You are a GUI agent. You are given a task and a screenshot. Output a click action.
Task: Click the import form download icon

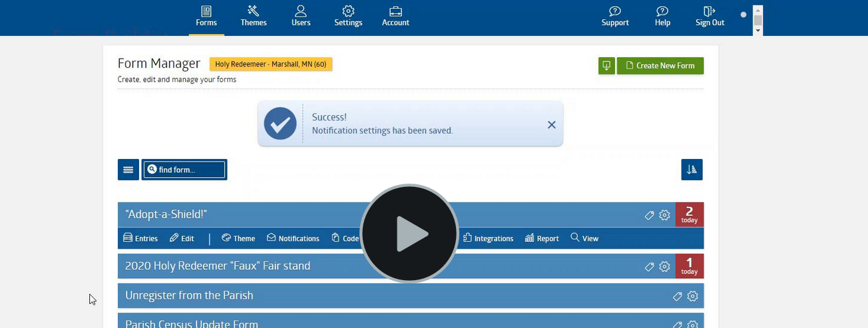(x=606, y=66)
